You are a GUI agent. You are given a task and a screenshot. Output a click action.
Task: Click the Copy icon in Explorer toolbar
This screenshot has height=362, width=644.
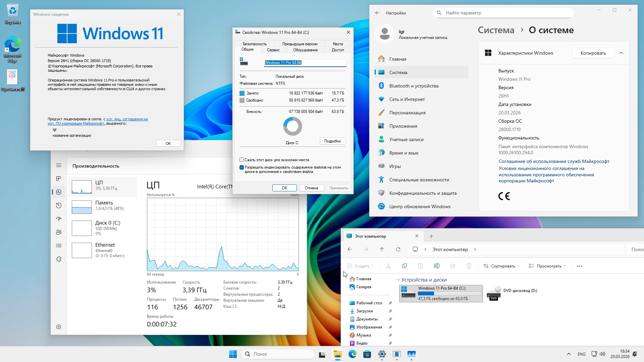pyautogui.click(x=405, y=266)
